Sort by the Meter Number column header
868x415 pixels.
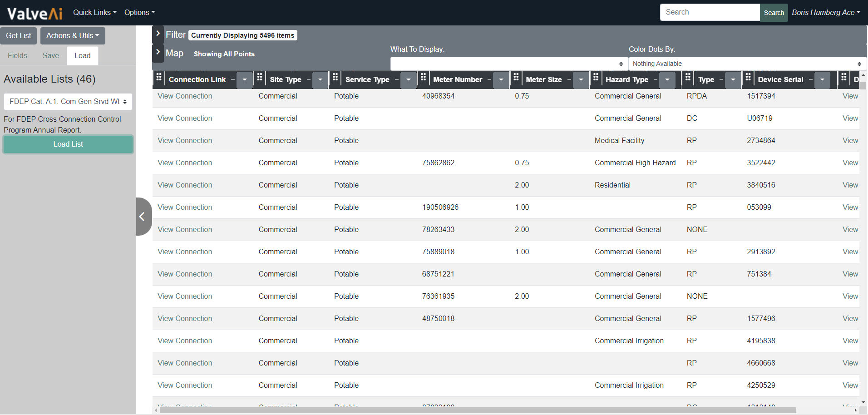coord(458,79)
